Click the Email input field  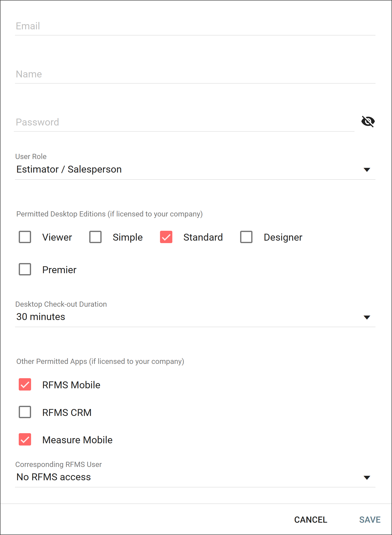click(195, 26)
